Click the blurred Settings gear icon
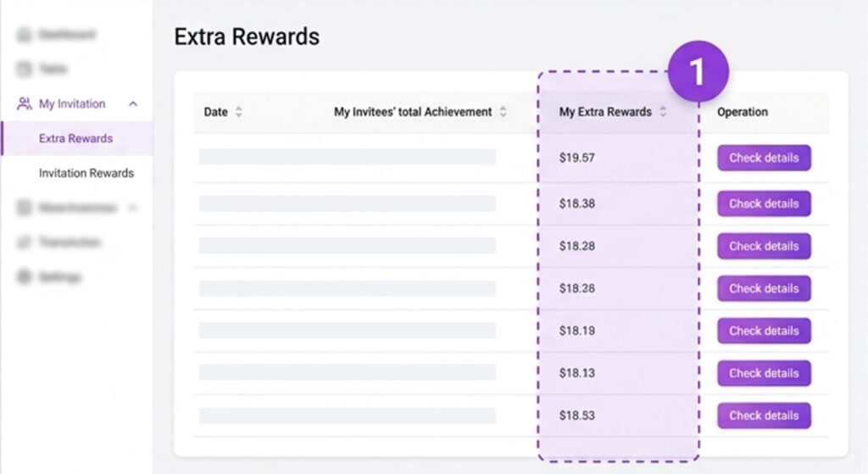 pos(24,277)
